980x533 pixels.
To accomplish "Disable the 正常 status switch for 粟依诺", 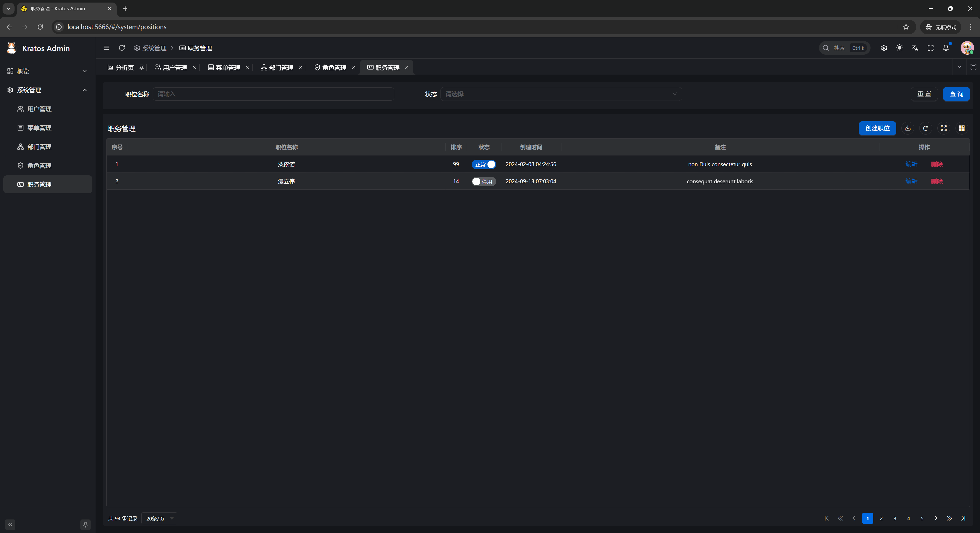I will click(x=484, y=164).
